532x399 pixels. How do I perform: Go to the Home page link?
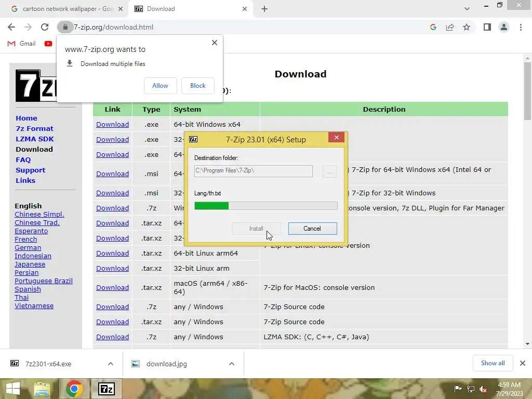tap(26, 118)
